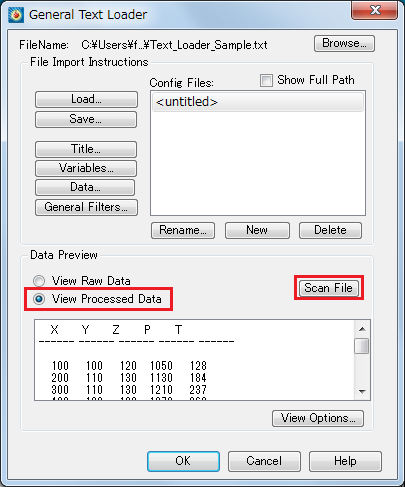
Task: Close the General Text Loader dialog
Action: (375, 10)
